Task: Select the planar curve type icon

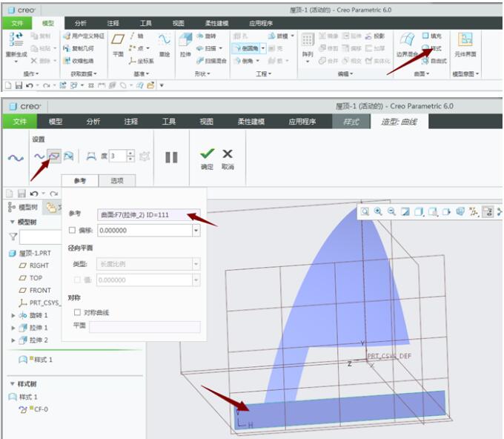Action: pyautogui.click(x=54, y=156)
